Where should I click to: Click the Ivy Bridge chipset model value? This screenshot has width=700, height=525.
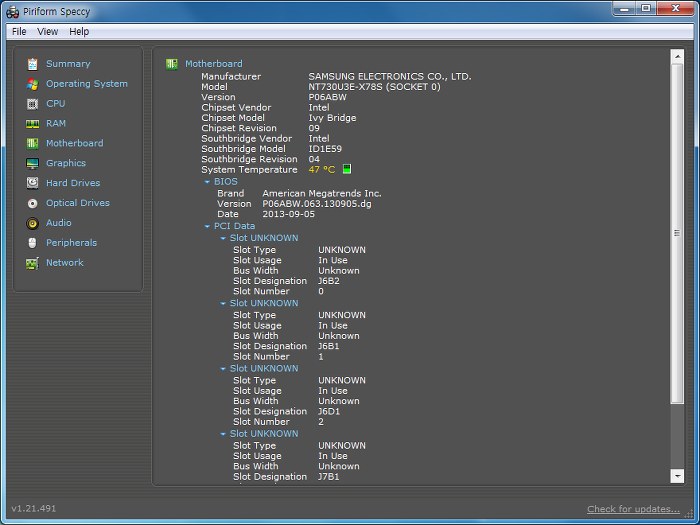[x=332, y=118]
